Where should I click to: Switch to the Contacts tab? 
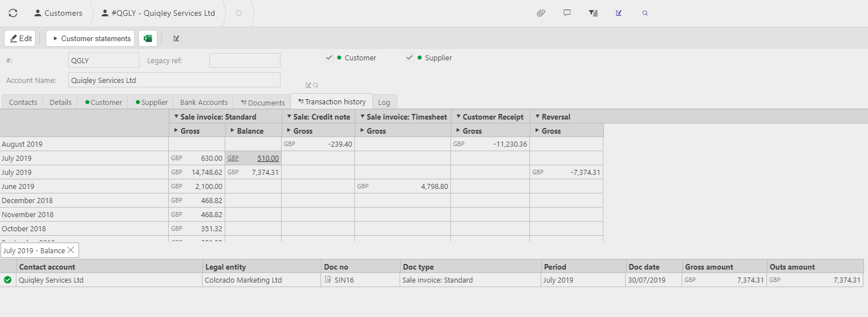click(23, 102)
